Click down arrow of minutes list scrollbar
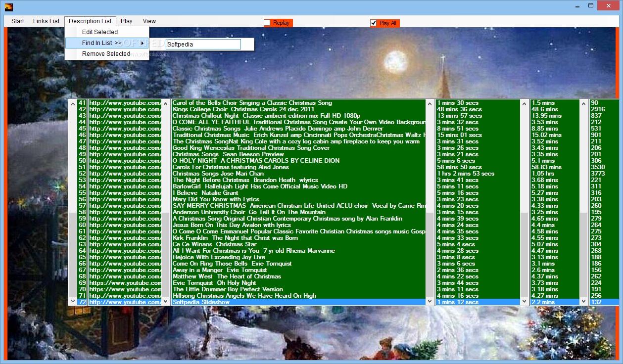This screenshot has height=364, width=623. 583,301
